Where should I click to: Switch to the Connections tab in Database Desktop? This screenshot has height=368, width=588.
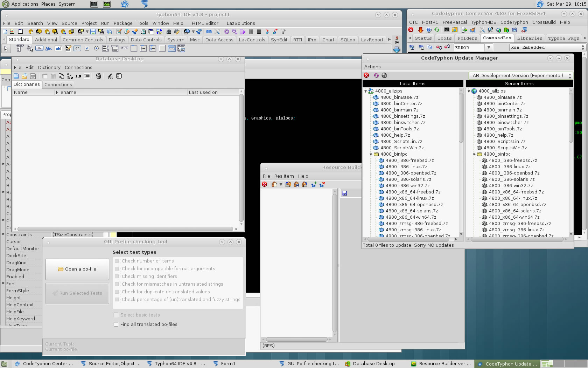tap(58, 84)
